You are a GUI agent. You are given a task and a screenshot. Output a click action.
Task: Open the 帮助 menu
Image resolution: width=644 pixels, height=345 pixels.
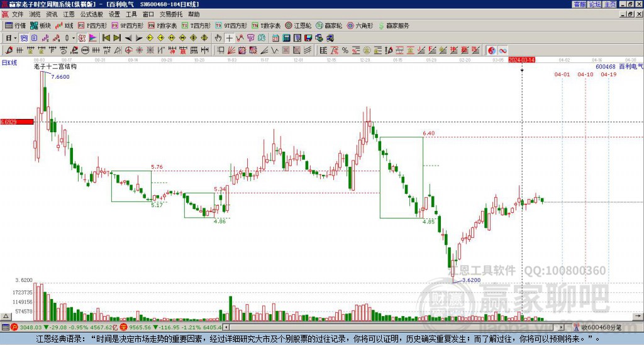click(x=194, y=14)
